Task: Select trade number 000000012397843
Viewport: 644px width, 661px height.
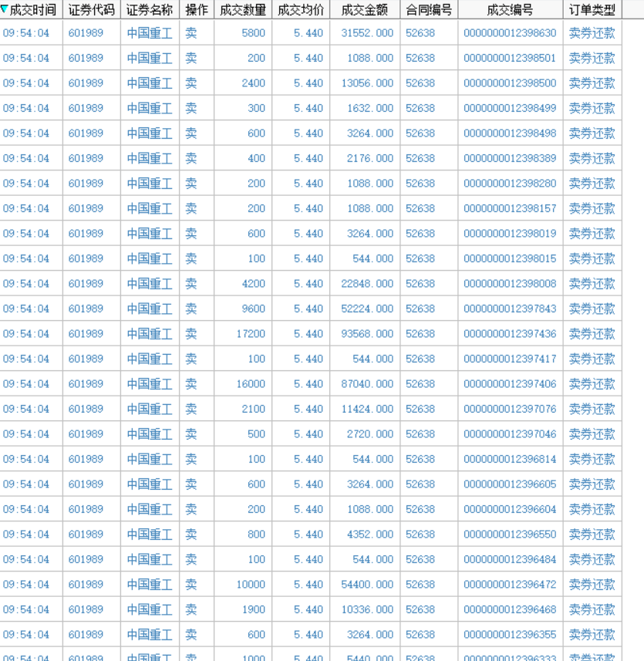Action: click(510, 309)
